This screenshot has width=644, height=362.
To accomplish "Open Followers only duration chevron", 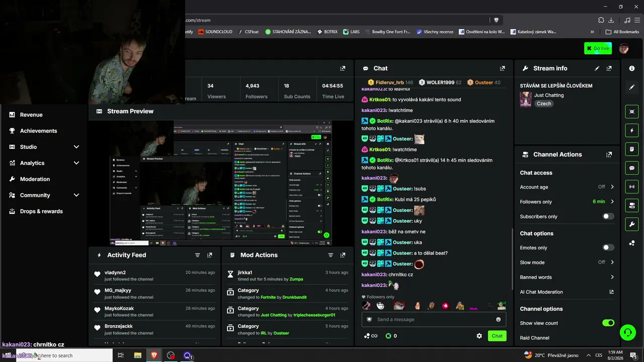I will pos(612,202).
